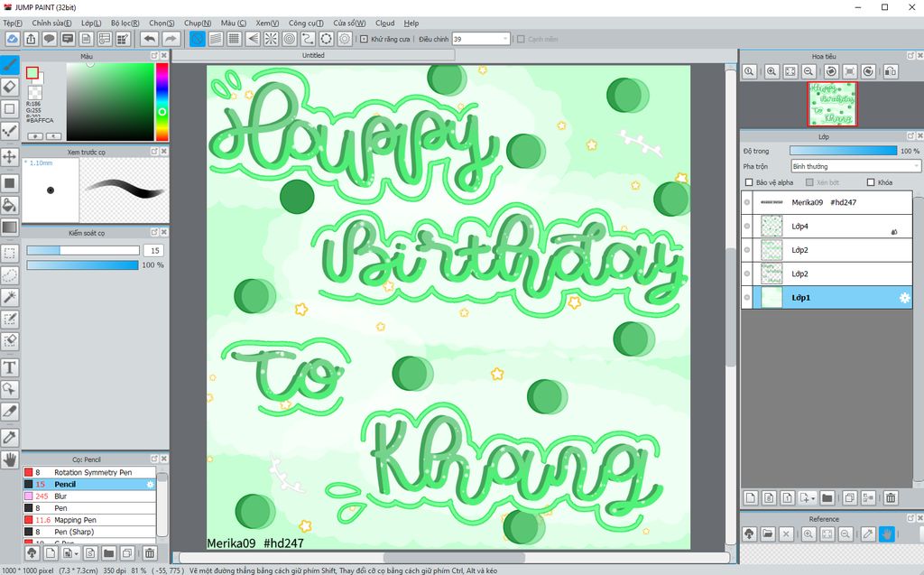Switch to the Untitled canvas tab
924x575 pixels.
click(x=313, y=55)
